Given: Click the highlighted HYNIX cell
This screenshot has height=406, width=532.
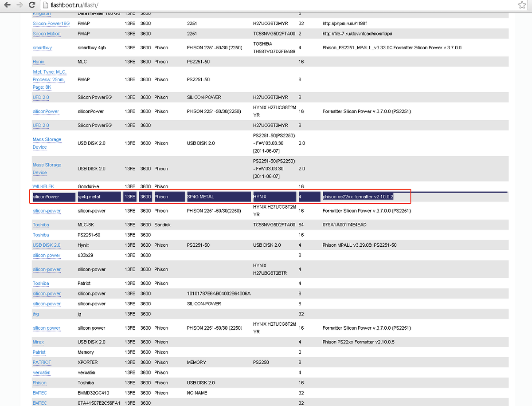Looking at the screenshot, I should point(274,197).
